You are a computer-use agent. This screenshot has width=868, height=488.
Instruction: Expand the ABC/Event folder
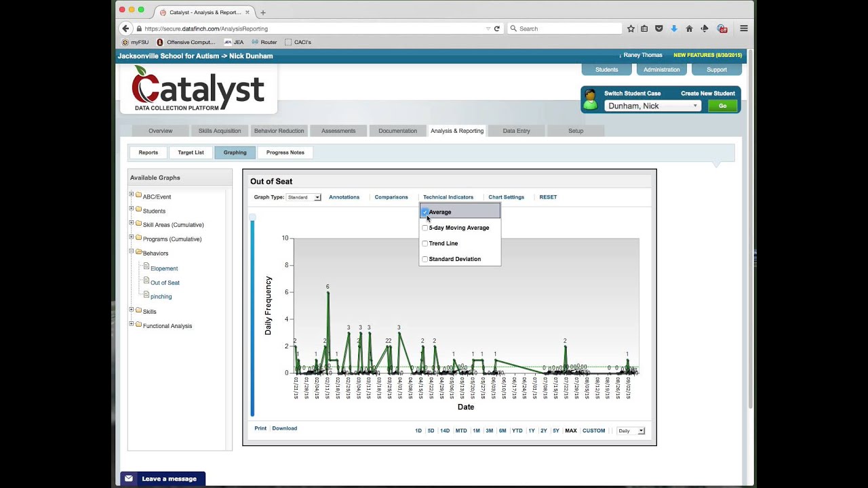point(132,195)
